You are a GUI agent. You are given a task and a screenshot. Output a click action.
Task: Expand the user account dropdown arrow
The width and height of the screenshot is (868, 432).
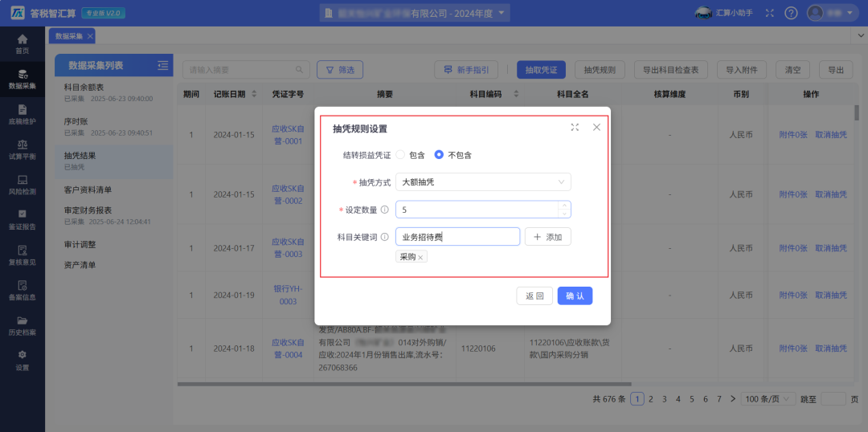850,13
